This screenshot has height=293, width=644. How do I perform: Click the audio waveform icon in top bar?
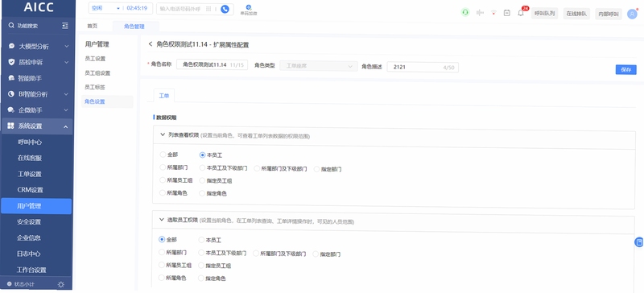point(480,13)
